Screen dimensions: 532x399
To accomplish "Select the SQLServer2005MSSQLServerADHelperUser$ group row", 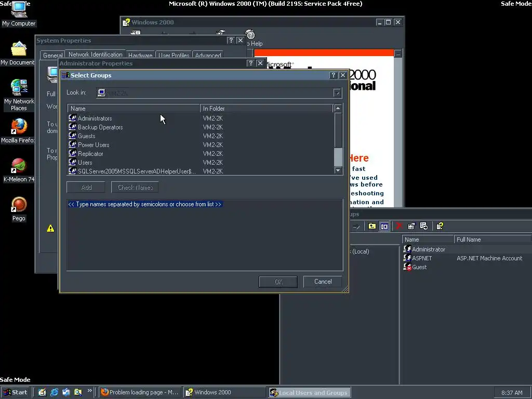I will pyautogui.click(x=201, y=171).
